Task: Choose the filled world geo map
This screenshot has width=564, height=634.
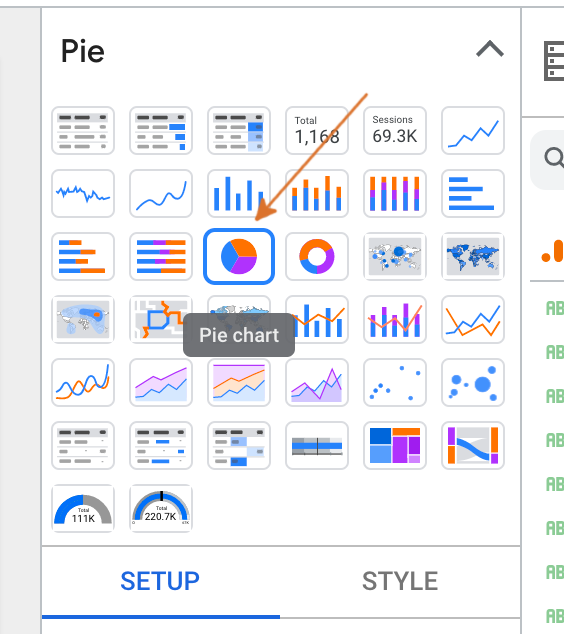Action: tap(473, 256)
